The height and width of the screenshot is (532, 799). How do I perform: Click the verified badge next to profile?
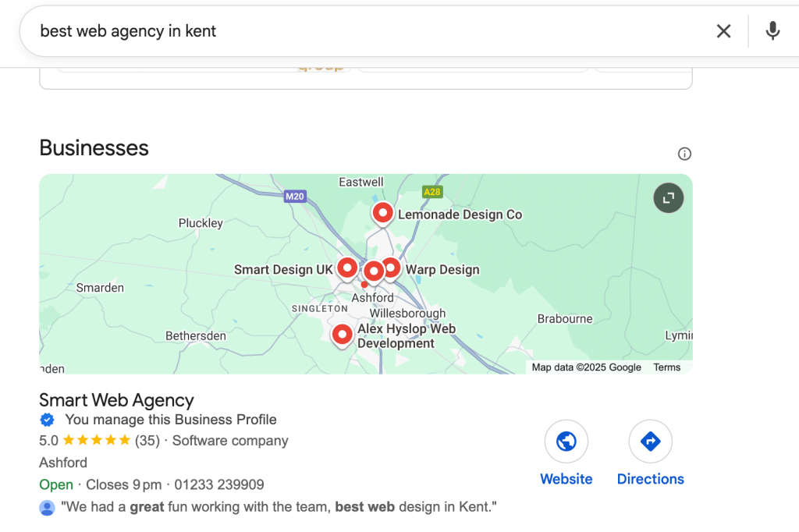48,420
